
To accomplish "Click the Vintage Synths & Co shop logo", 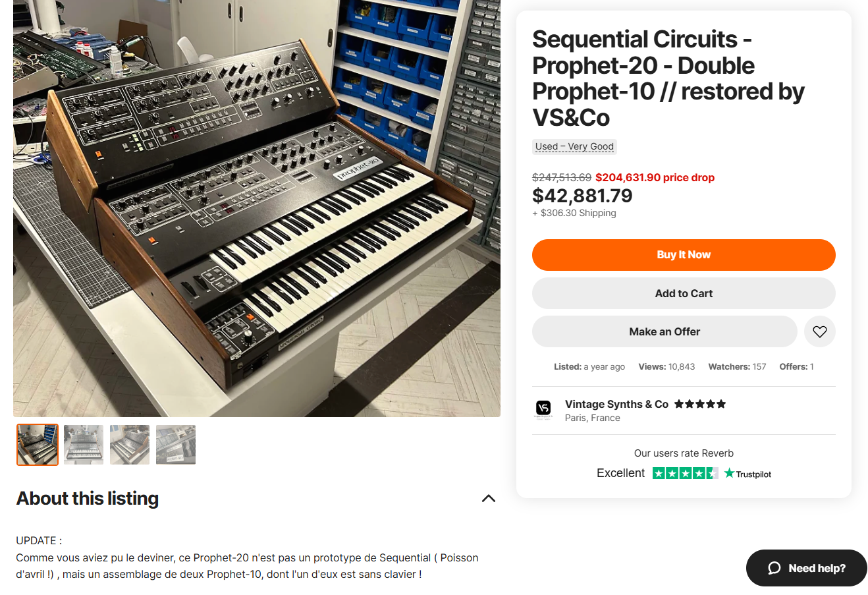I will pyautogui.click(x=543, y=409).
